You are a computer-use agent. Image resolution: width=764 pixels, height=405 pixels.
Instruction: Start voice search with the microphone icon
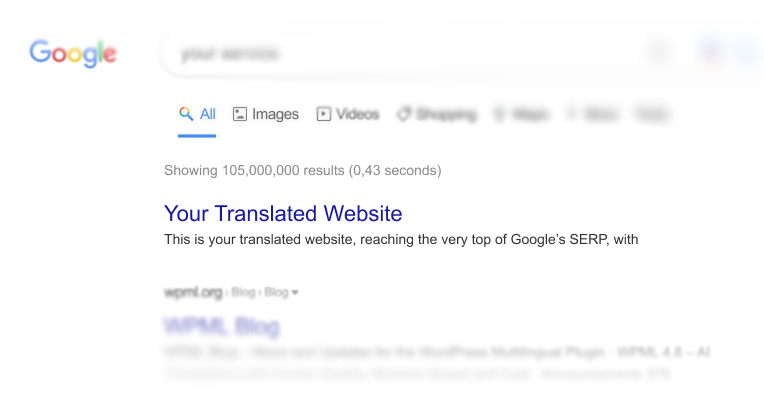[x=711, y=51]
